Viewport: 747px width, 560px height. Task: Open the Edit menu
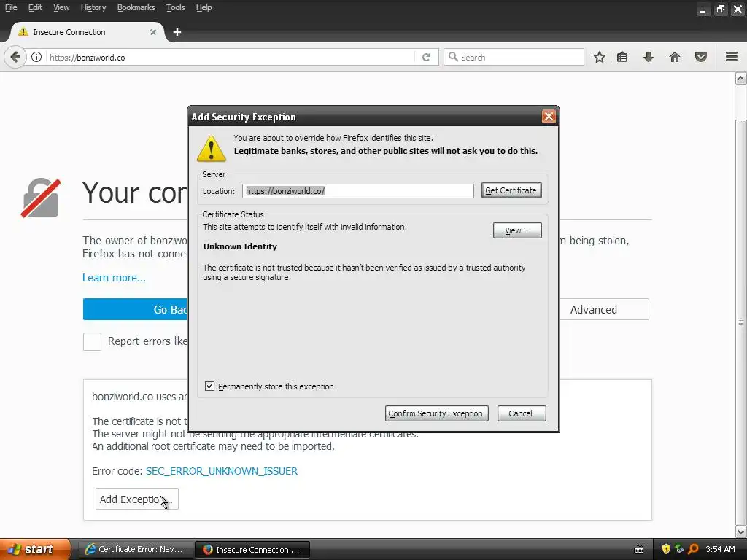tap(35, 7)
